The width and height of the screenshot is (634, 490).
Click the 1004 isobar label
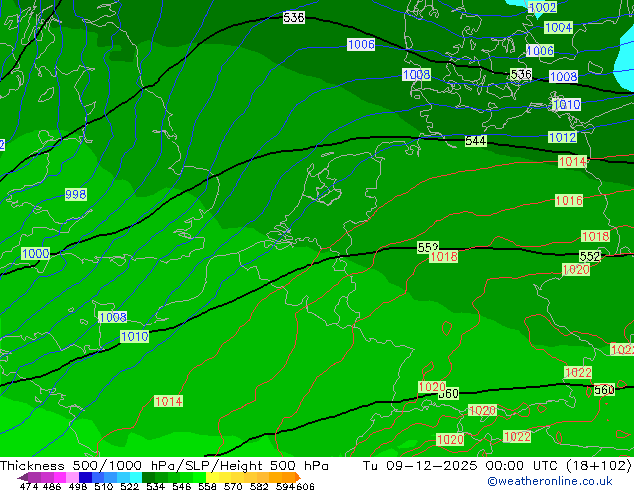[x=558, y=27]
